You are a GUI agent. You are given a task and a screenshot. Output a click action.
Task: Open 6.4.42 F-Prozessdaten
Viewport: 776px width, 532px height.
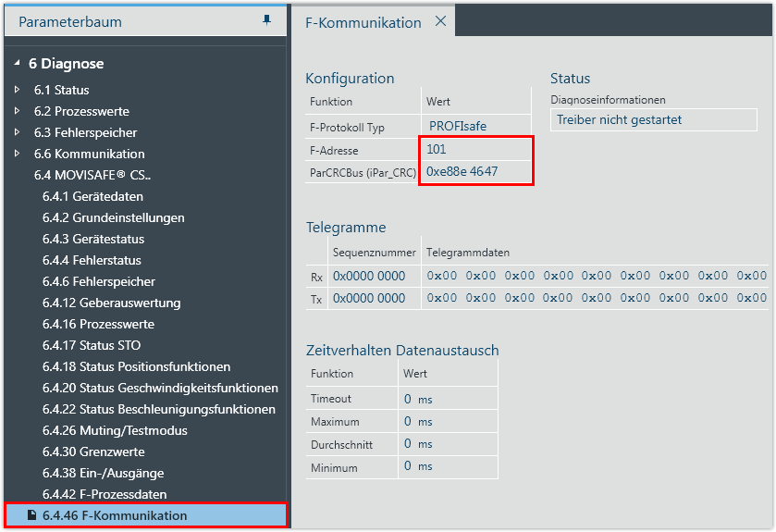click(105, 494)
